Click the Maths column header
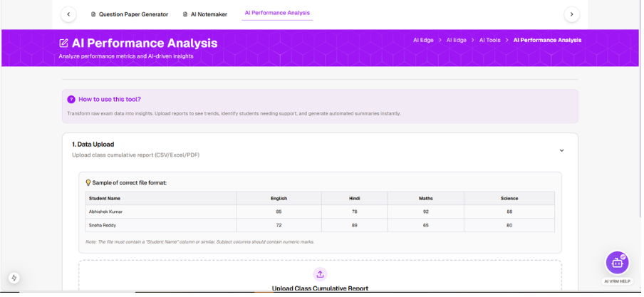The image size is (644, 297). pyautogui.click(x=426, y=199)
